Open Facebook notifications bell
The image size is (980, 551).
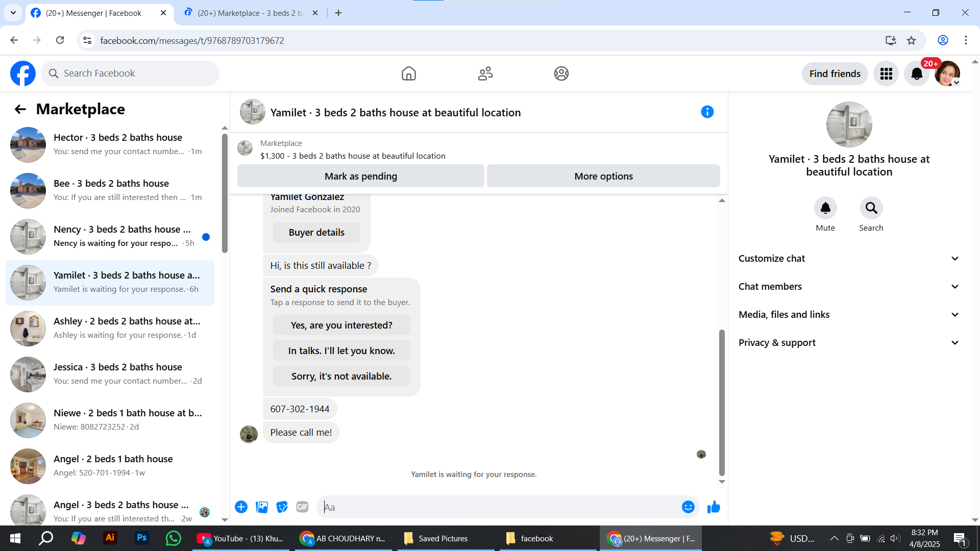[x=917, y=74]
